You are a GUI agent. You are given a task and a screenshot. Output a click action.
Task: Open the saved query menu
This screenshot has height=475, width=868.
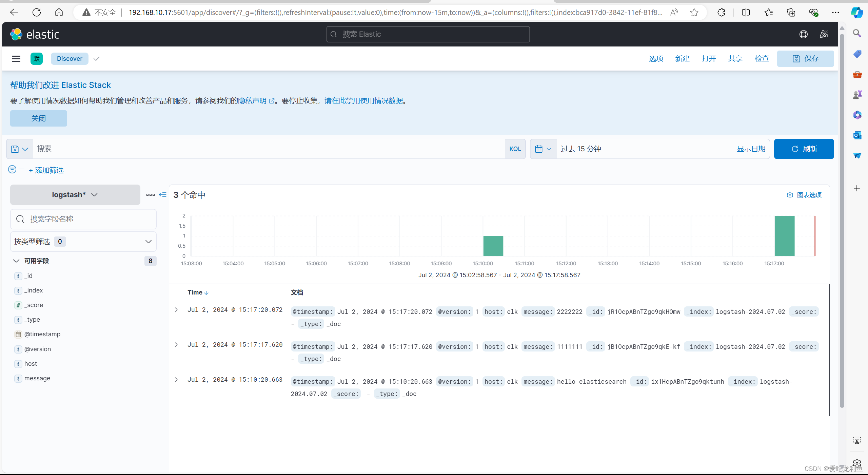20,149
